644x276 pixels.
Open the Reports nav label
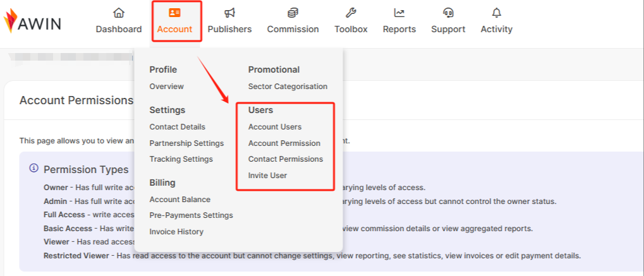[399, 29]
